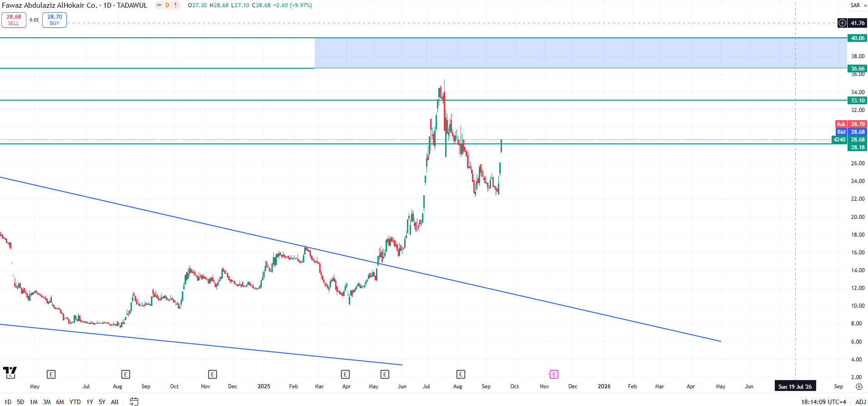This screenshot has height=406, width=868.
Task: Click the L27.10 low value
Action: coord(240,5)
